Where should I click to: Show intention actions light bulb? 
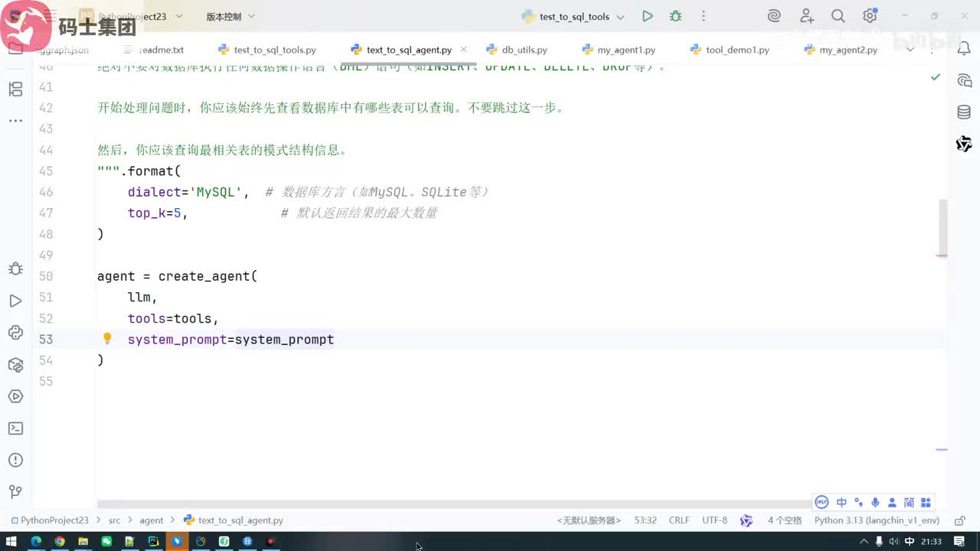[x=107, y=338]
